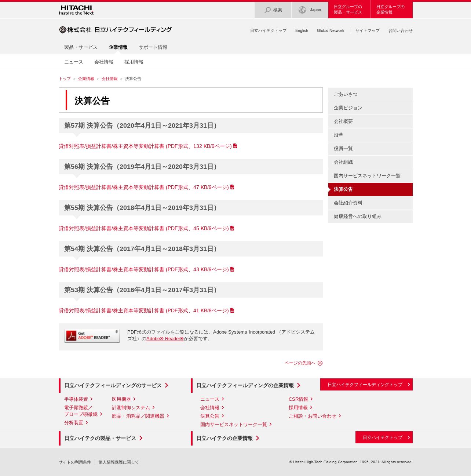The image size is (471, 476).
Task: Select サポート情報 main menu tab
Action: coord(153,47)
